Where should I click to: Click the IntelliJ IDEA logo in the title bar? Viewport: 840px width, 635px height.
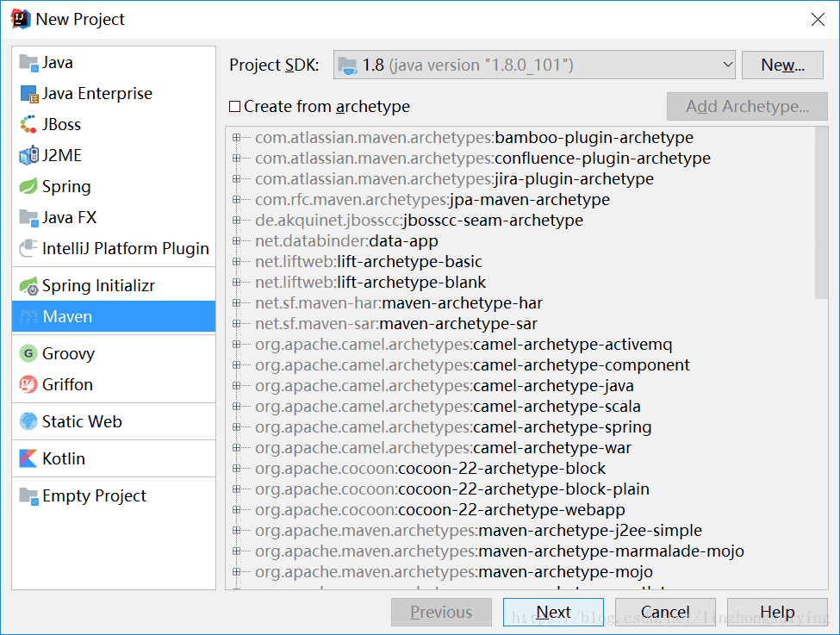coord(21,19)
